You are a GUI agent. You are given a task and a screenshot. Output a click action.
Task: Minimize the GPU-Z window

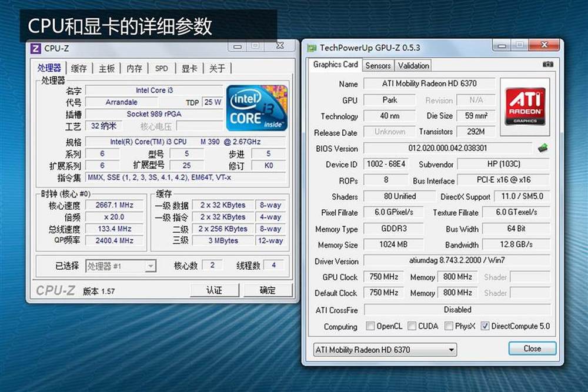coord(502,46)
